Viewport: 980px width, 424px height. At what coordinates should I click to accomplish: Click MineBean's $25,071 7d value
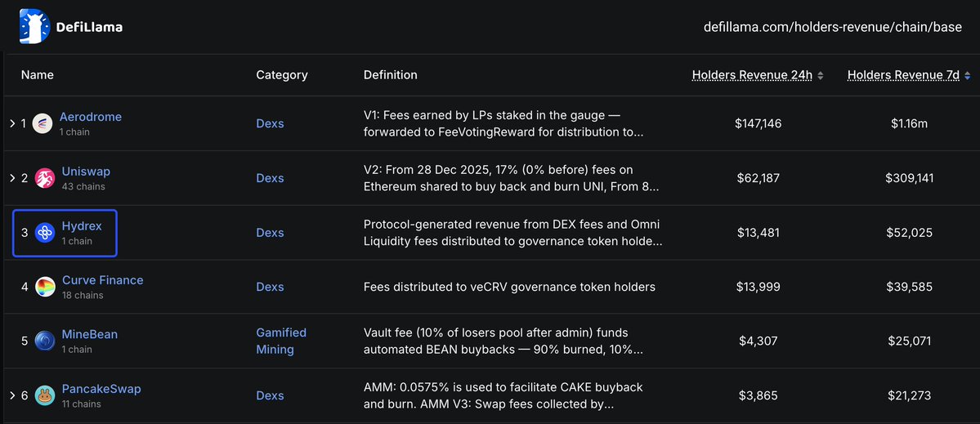pyautogui.click(x=910, y=341)
